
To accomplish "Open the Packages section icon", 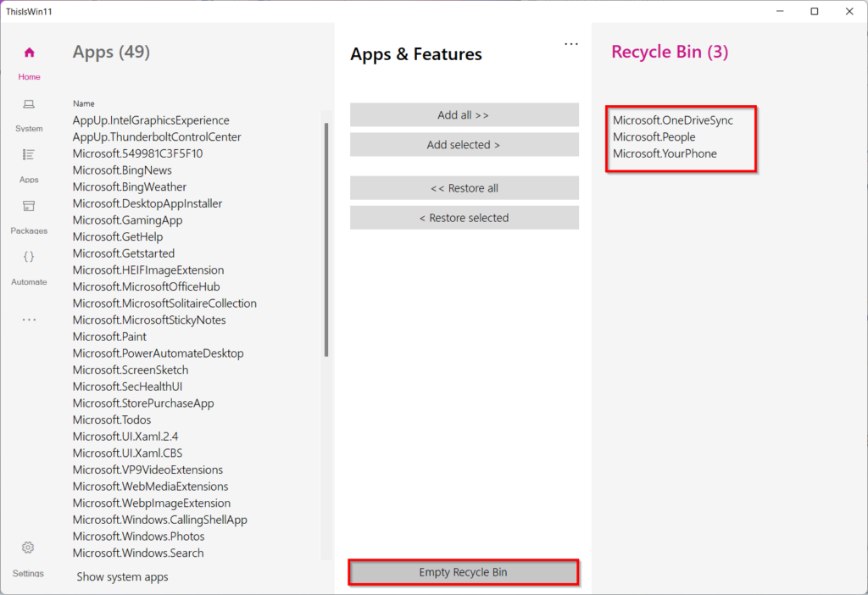I will pos(29,206).
